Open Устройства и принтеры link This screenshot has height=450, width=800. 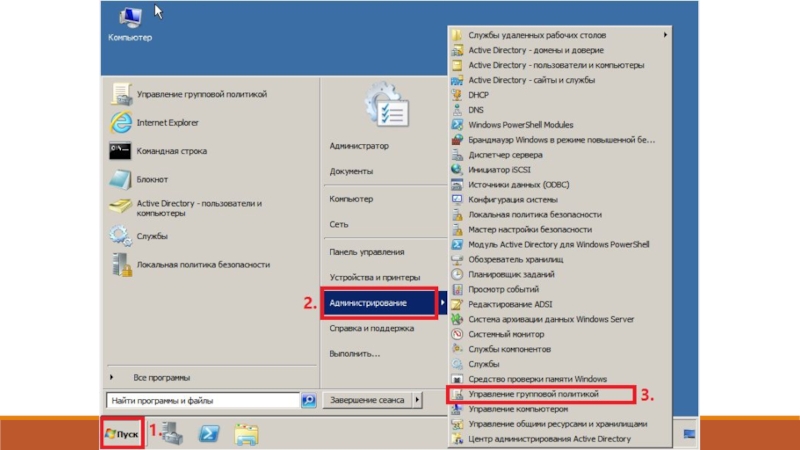coord(374,278)
